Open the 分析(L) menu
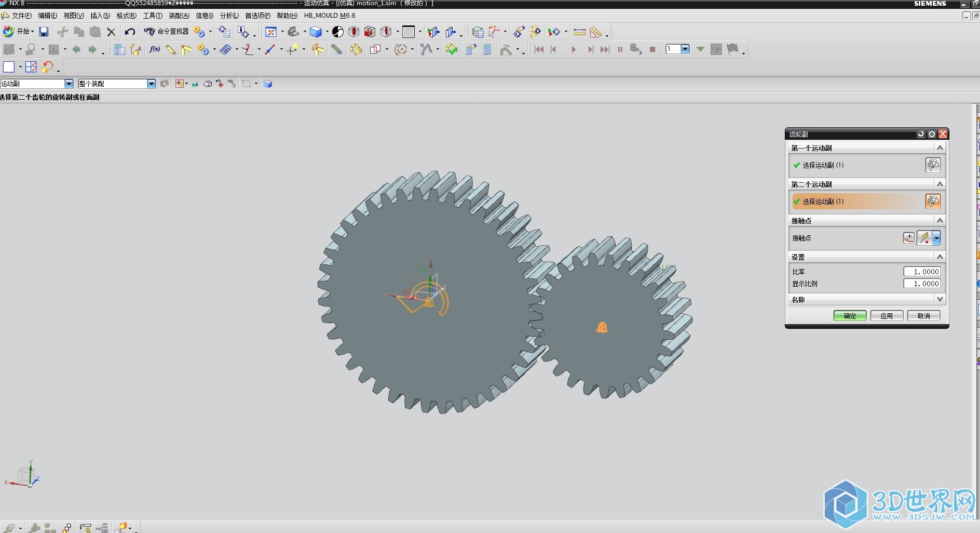980x533 pixels. coord(229,16)
